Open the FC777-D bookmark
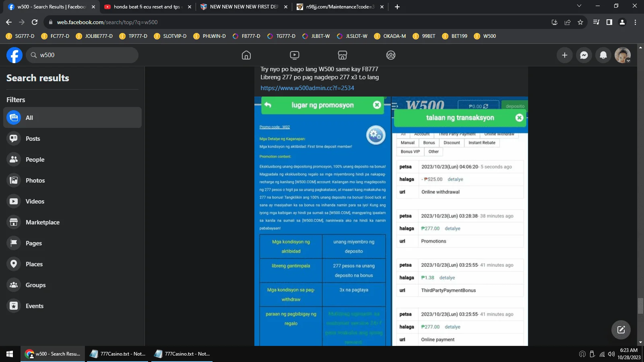The width and height of the screenshot is (644, 362). click(x=55, y=36)
